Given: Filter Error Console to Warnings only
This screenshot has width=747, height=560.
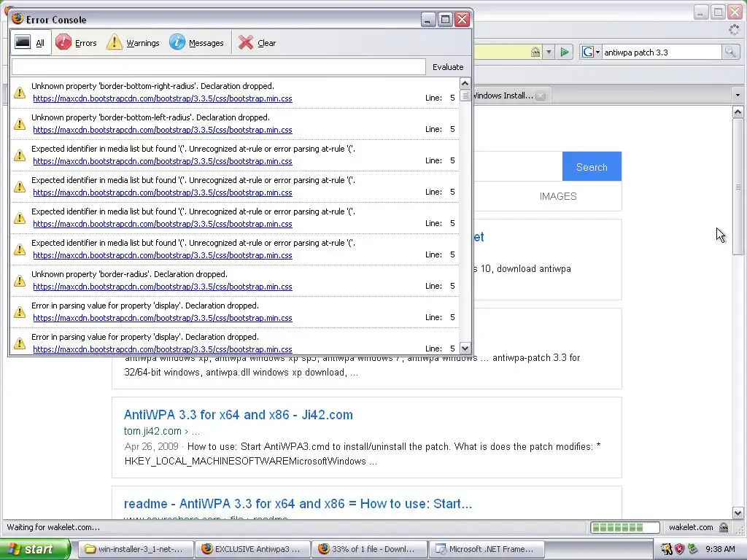Looking at the screenshot, I should [x=133, y=43].
